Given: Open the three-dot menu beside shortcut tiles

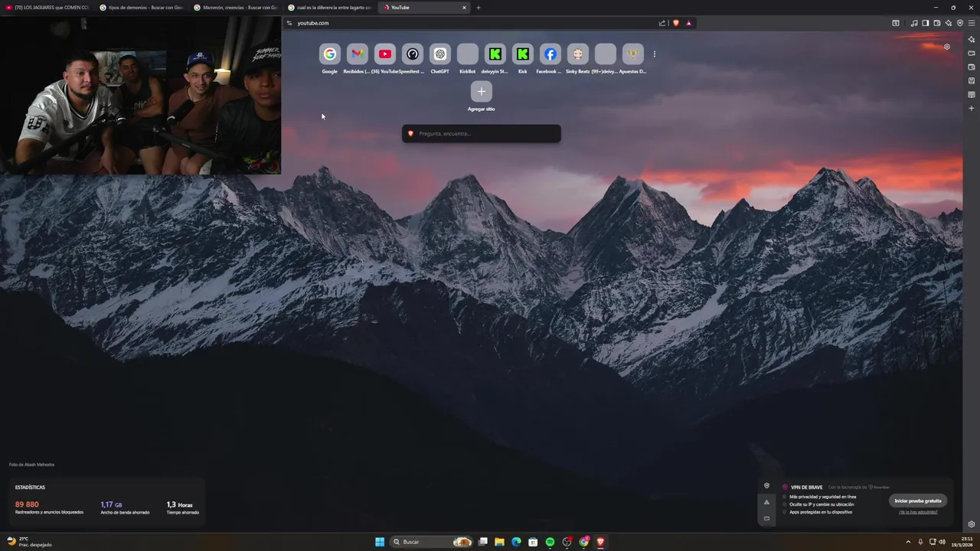Looking at the screenshot, I should (x=654, y=54).
